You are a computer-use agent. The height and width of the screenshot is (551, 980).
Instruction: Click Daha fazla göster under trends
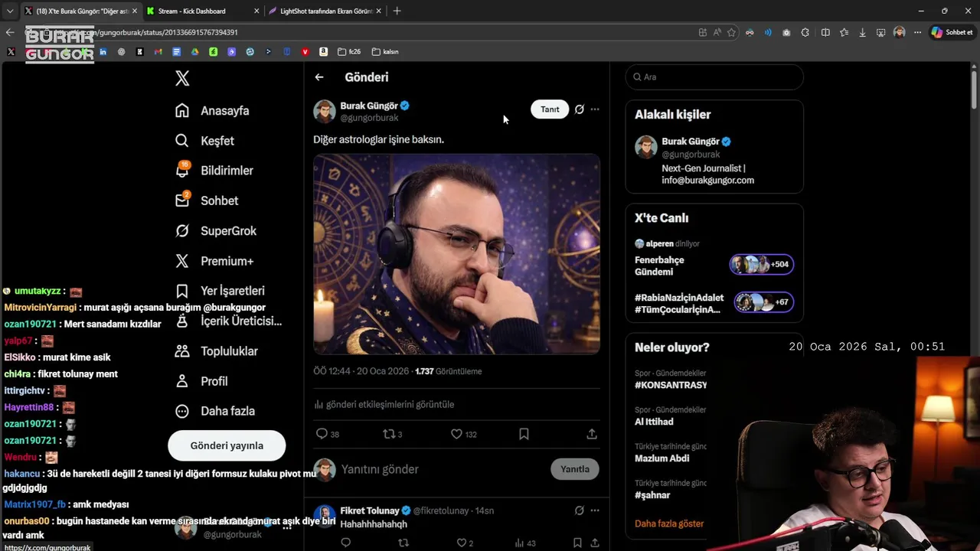pyautogui.click(x=669, y=524)
